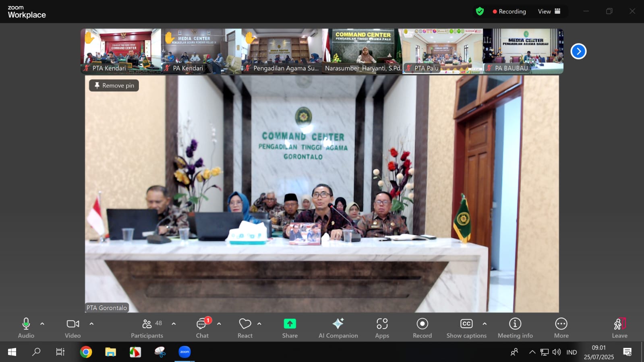Toggle the camera Video button

73,324
